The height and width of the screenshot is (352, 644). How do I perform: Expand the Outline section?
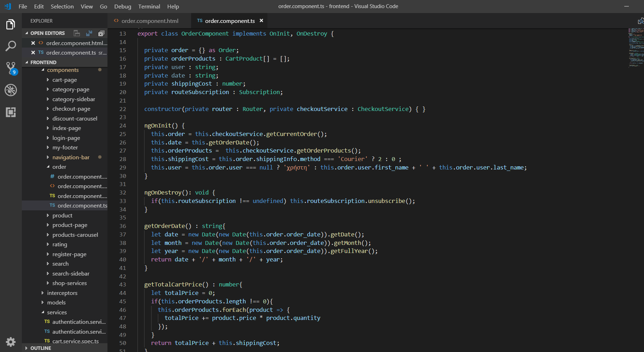(x=64, y=348)
